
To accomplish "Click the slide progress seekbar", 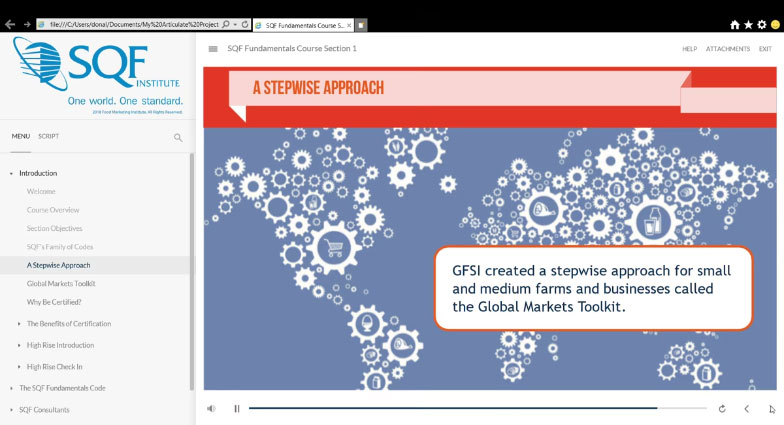I will [x=478, y=408].
